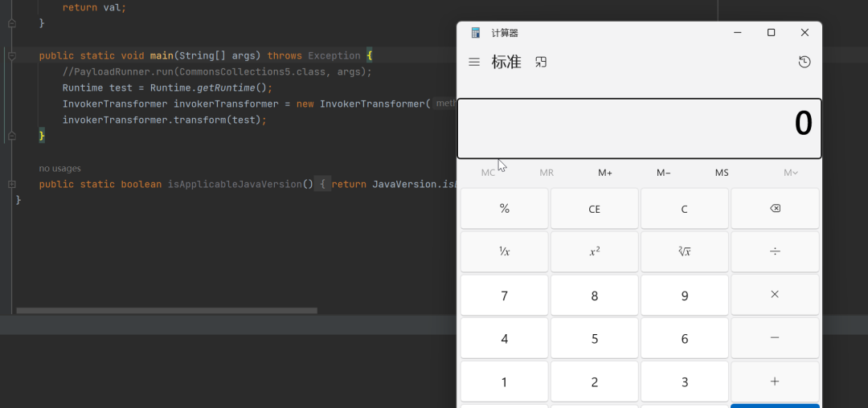Viewport: 868px width, 408px height.
Task: Click 'getRuntime' in the editor code
Action: [226, 88]
